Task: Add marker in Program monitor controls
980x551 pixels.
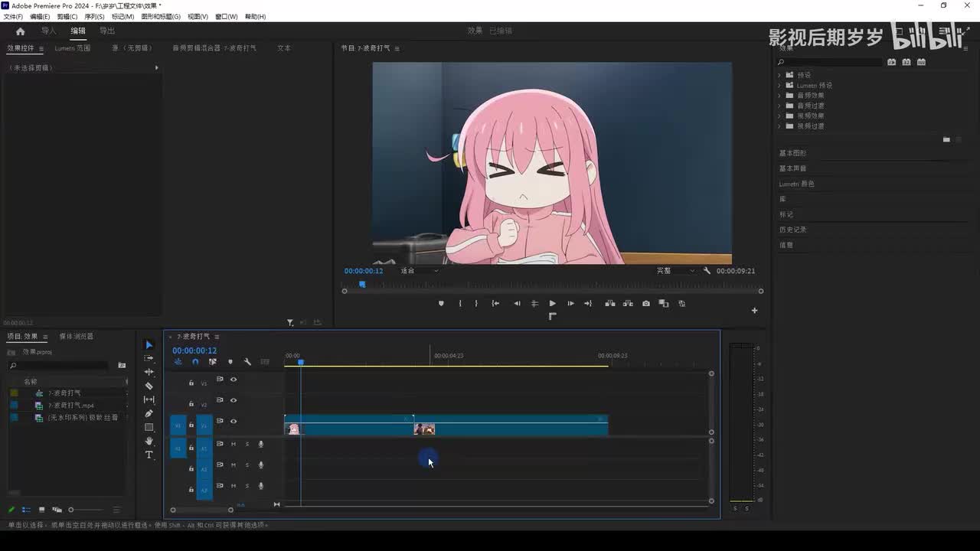Action: (441, 304)
